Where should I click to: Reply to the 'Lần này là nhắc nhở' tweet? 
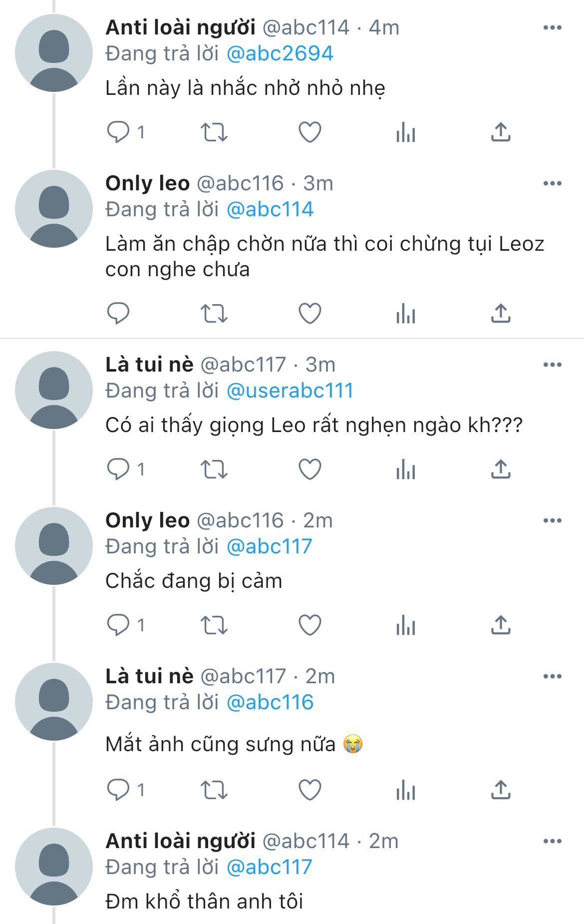point(118,132)
